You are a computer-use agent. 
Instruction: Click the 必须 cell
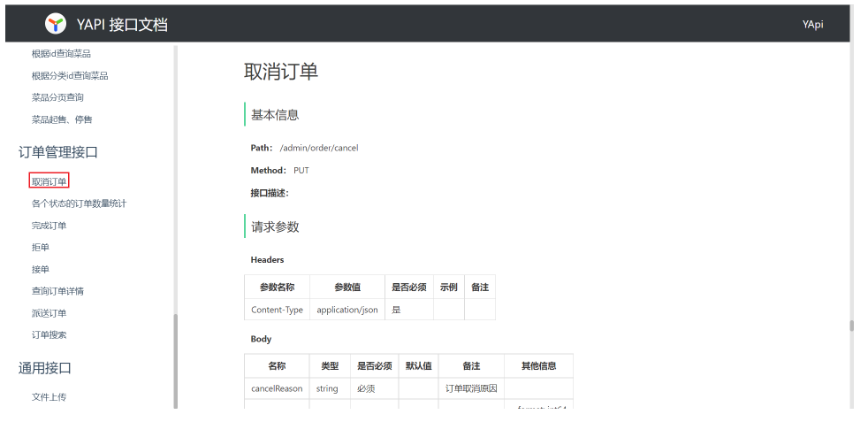point(374,388)
